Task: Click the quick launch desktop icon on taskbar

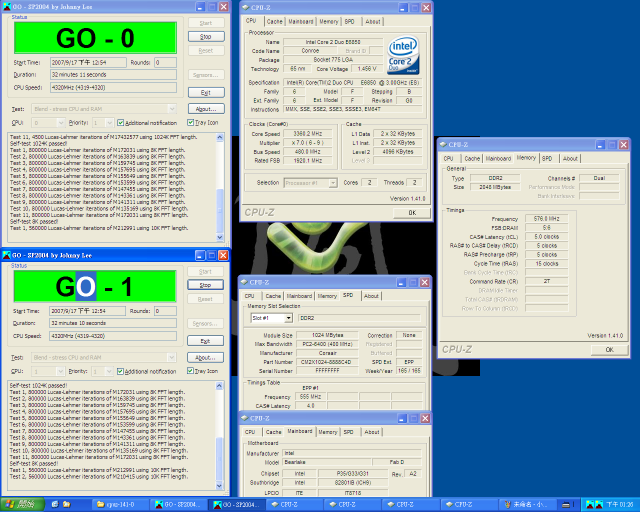Action: coord(55,505)
